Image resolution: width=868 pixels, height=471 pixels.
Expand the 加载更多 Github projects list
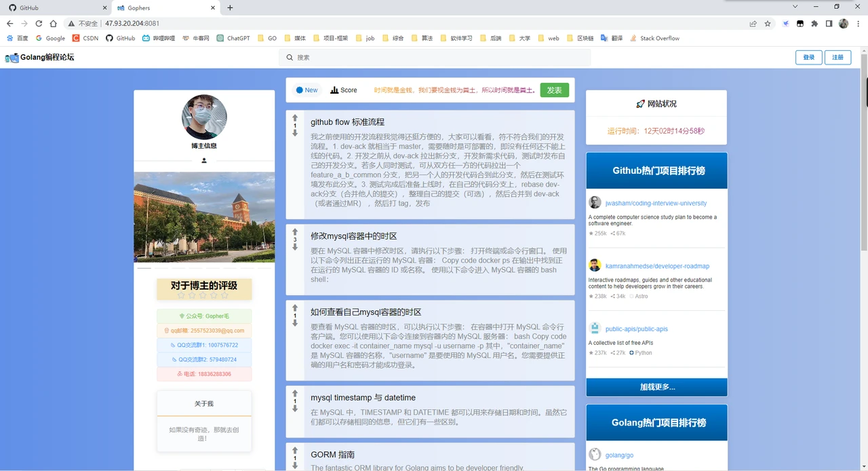tap(656, 387)
